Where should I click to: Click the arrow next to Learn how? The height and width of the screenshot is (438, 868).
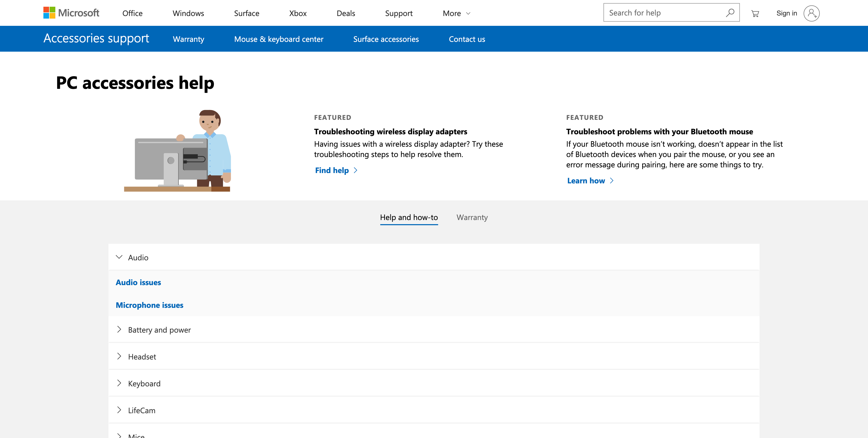click(x=611, y=181)
